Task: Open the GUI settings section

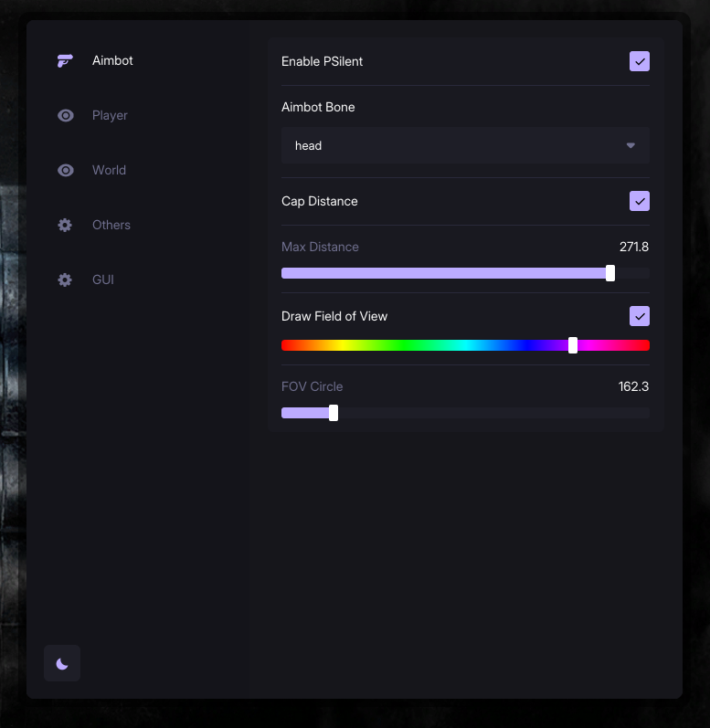Action: (x=103, y=280)
